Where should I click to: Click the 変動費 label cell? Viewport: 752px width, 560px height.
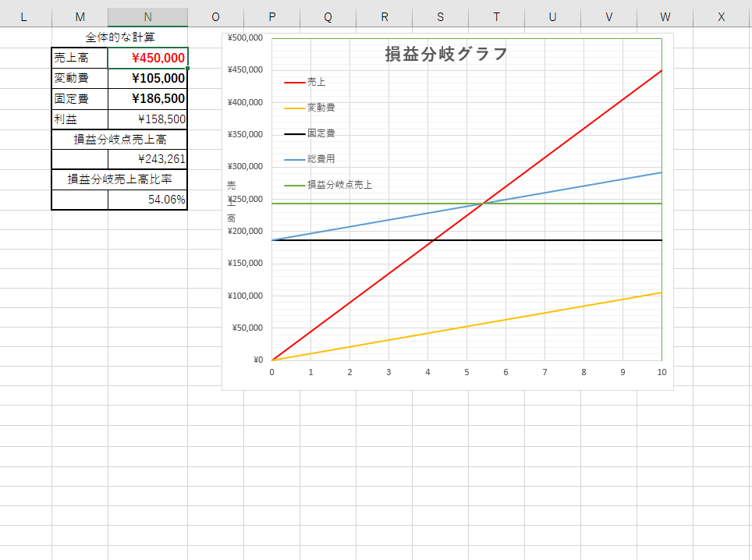80,78
